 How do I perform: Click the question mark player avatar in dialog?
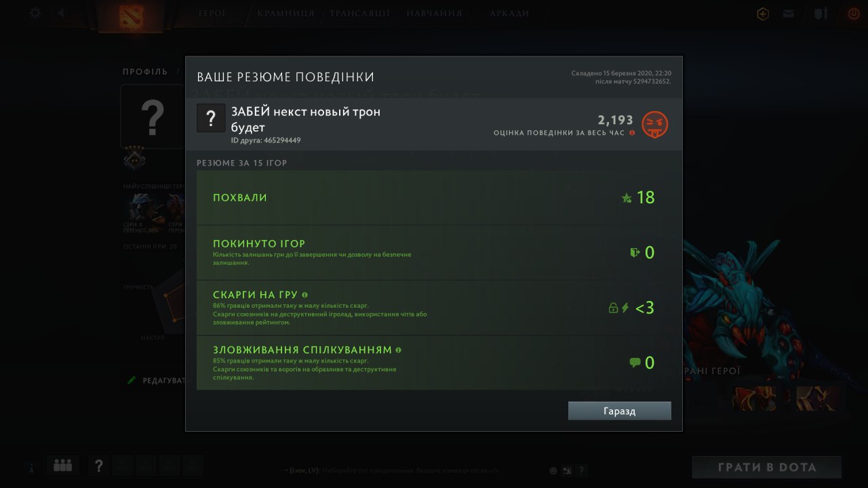tap(211, 118)
